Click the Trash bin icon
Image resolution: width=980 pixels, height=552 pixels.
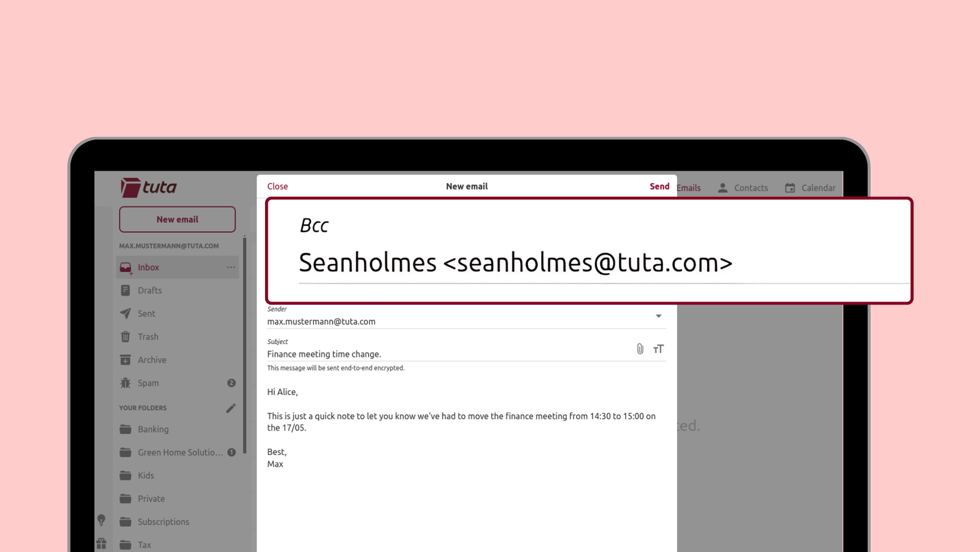click(125, 337)
